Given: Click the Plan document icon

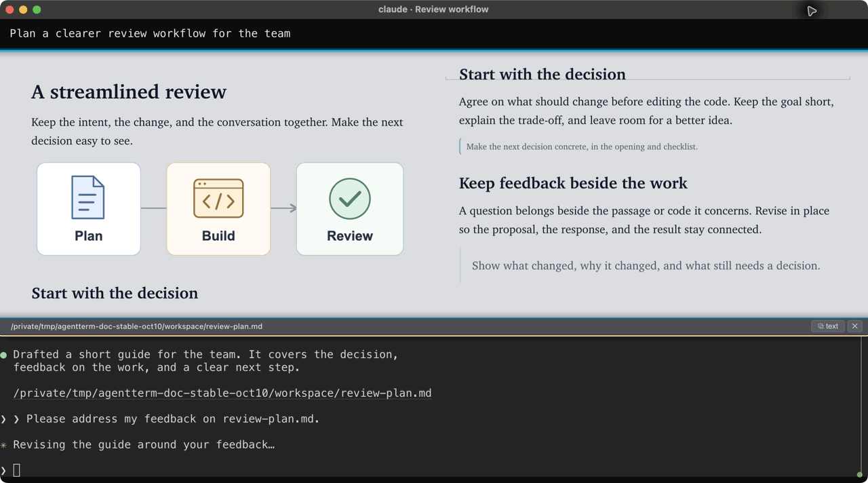Looking at the screenshot, I should coord(88,197).
